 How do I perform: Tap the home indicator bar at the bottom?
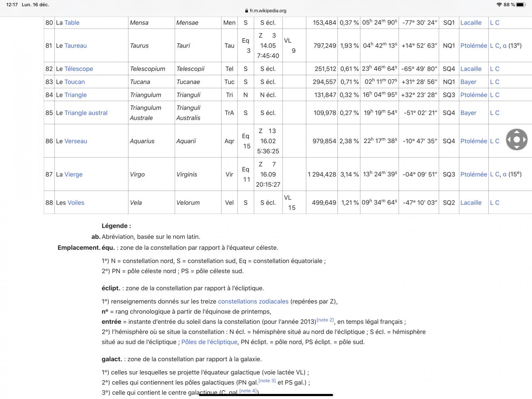click(x=266, y=395)
